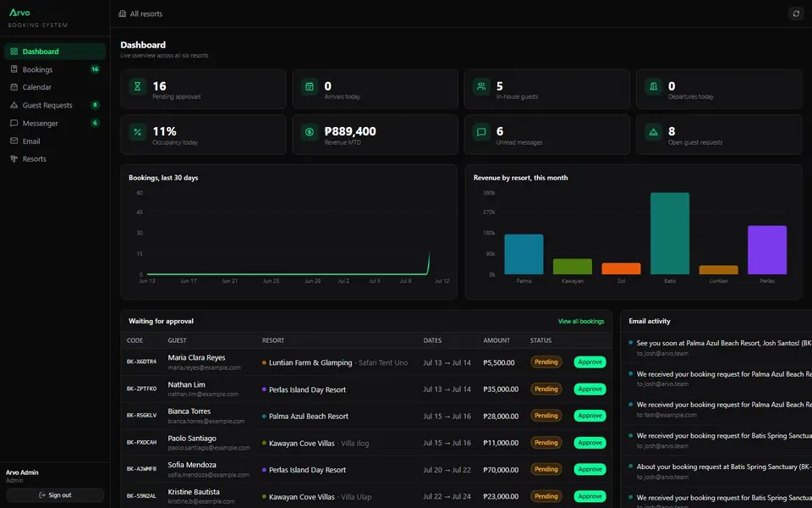Click the AMOUNT column header
The image size is (812, 508).
[497, 340]
